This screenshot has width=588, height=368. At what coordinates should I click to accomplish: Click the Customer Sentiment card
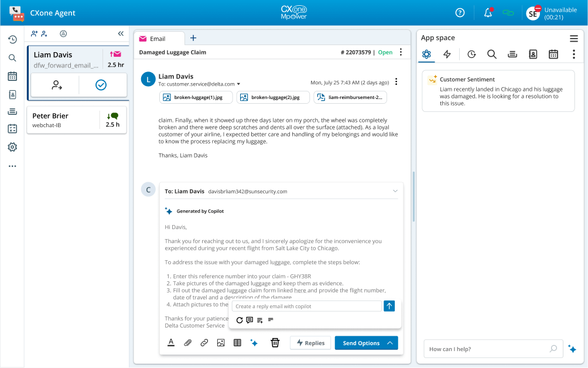pos(498,91)
